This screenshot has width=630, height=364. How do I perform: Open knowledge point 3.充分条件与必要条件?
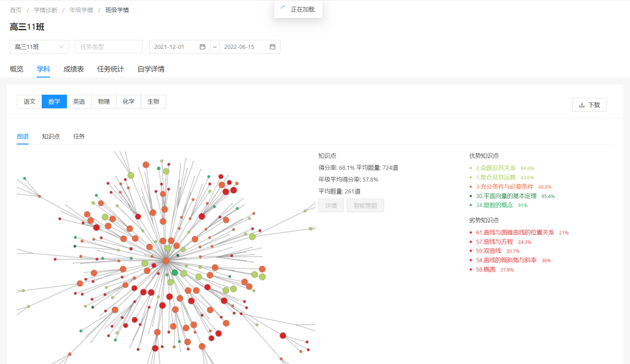coord(504,187)
